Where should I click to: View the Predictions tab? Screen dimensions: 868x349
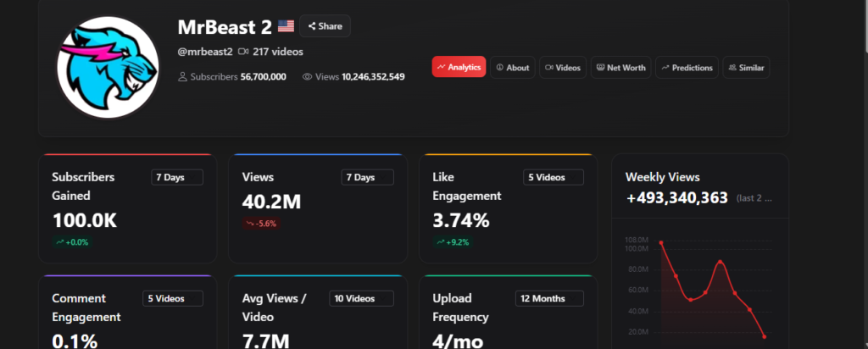tap(687, 68)
